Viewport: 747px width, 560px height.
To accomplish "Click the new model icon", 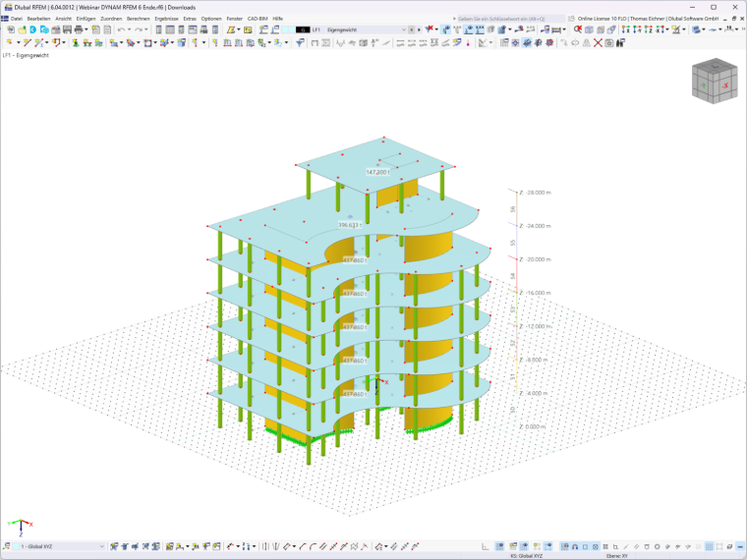I will point(11,29).
